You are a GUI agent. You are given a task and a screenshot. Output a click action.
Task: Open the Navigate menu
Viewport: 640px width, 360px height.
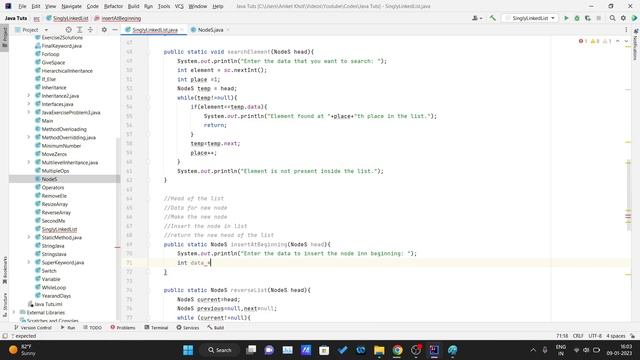tap(71, 6)
